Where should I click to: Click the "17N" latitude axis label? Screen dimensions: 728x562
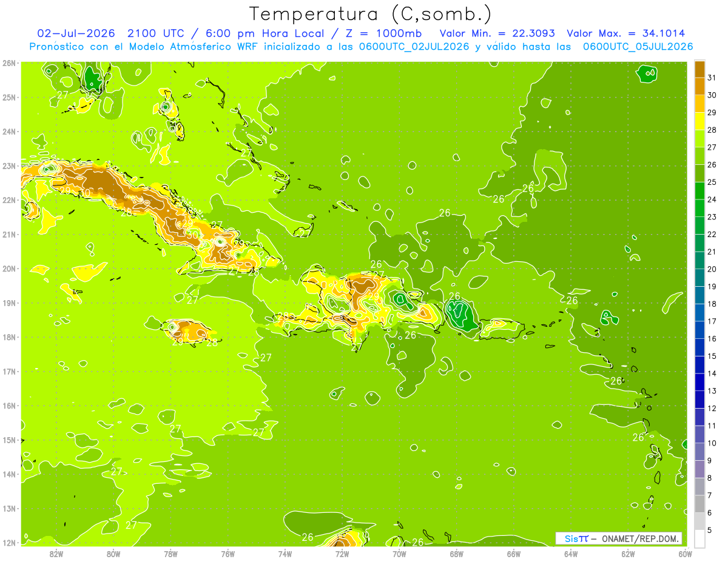(x=9, y=371)
